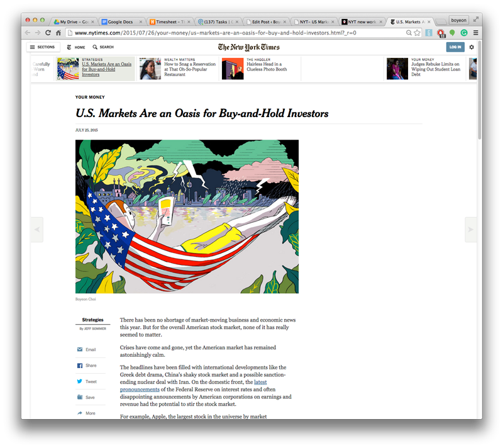The image size is (503, 448).
Task: Open the Sections menu
Action: tap(43, 47)
